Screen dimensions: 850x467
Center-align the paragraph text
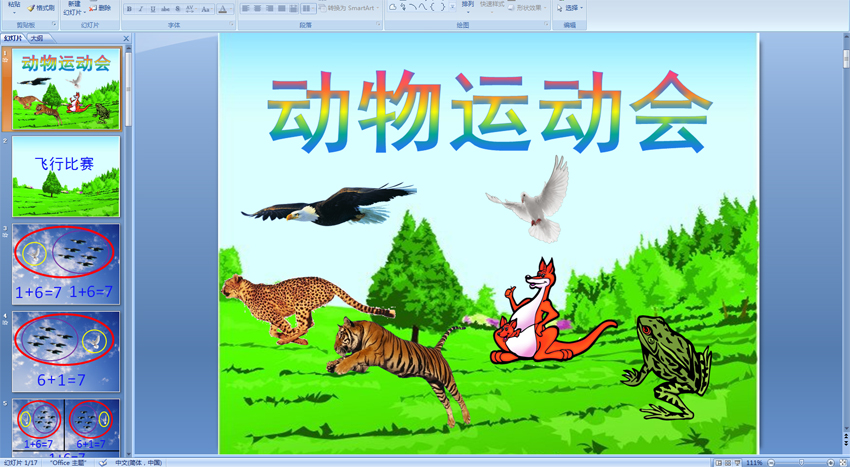[x=258, y=9]
